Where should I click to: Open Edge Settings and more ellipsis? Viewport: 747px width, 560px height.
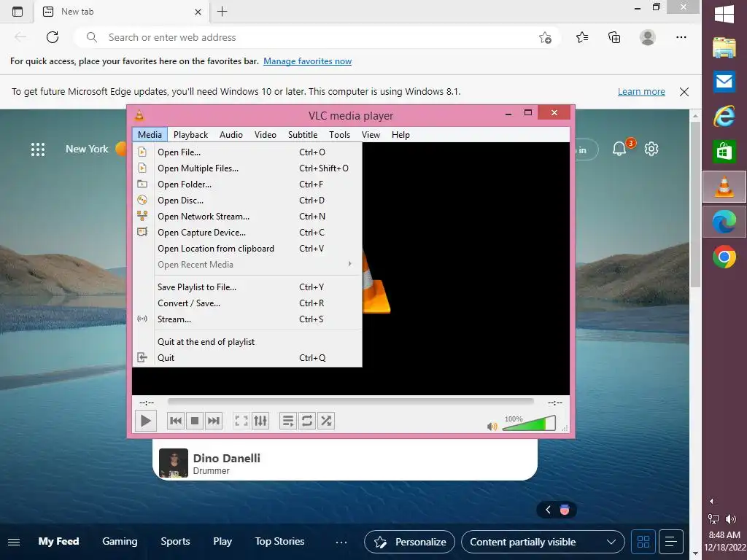(x=681, y=37)
